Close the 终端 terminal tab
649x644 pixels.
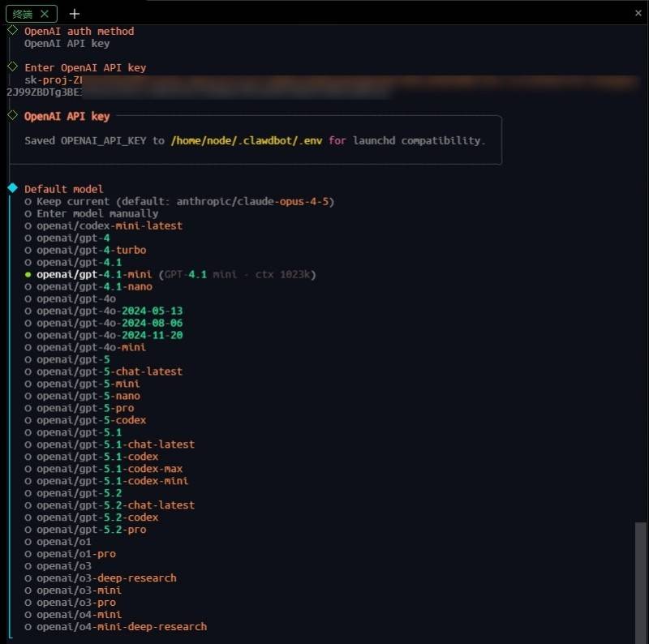(x=45, y=14)
